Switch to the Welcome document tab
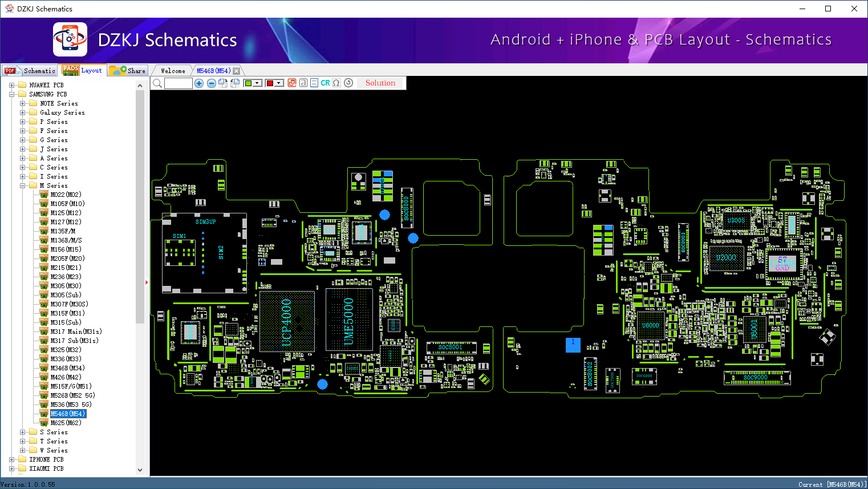The height and width of the screenshot is (489, 868). pyautogui.click(x=173, y=71)
